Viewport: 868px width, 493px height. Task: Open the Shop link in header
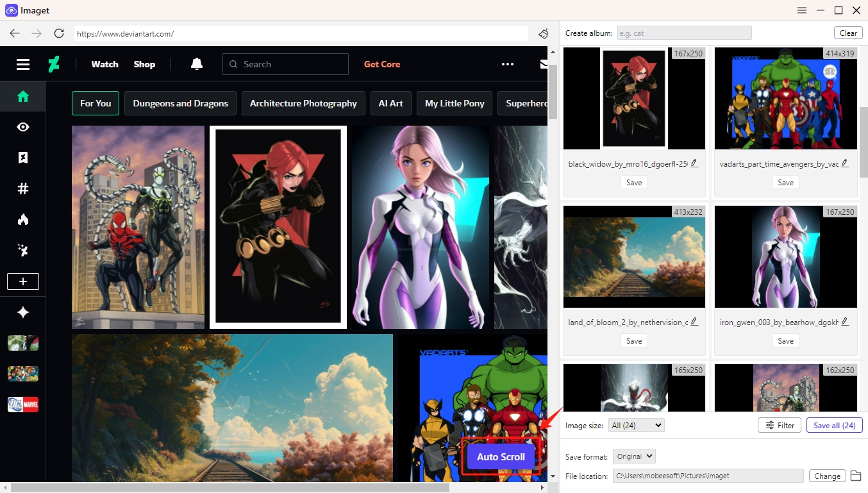coord(144,64)
